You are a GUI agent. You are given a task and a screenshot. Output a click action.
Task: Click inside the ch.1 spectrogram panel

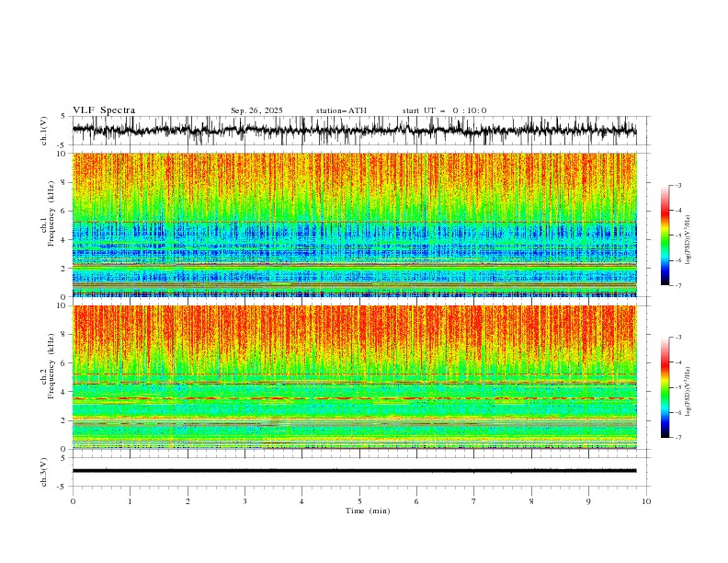[x=354, y=224]
